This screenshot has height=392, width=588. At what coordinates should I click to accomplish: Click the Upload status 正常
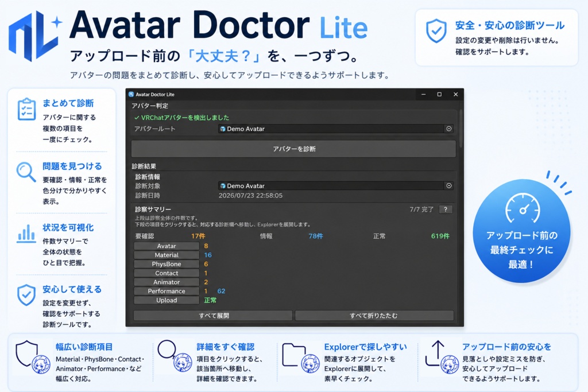click(x=210, y=300)
